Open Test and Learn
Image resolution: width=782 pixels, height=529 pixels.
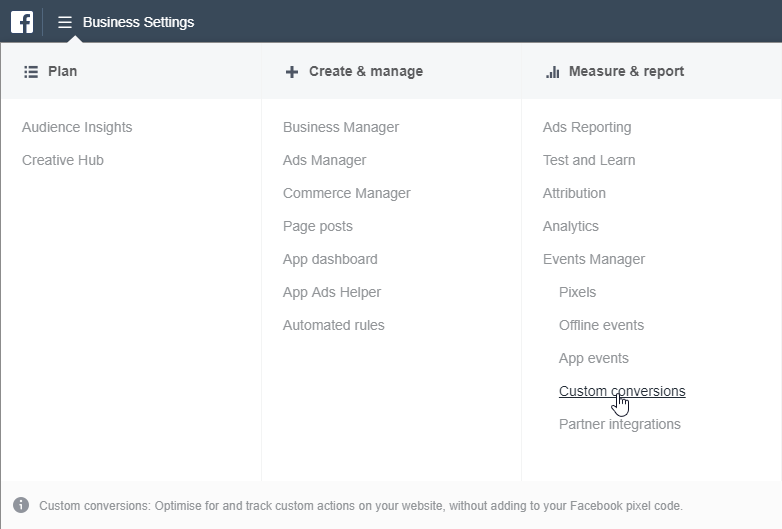pos(589,160)
